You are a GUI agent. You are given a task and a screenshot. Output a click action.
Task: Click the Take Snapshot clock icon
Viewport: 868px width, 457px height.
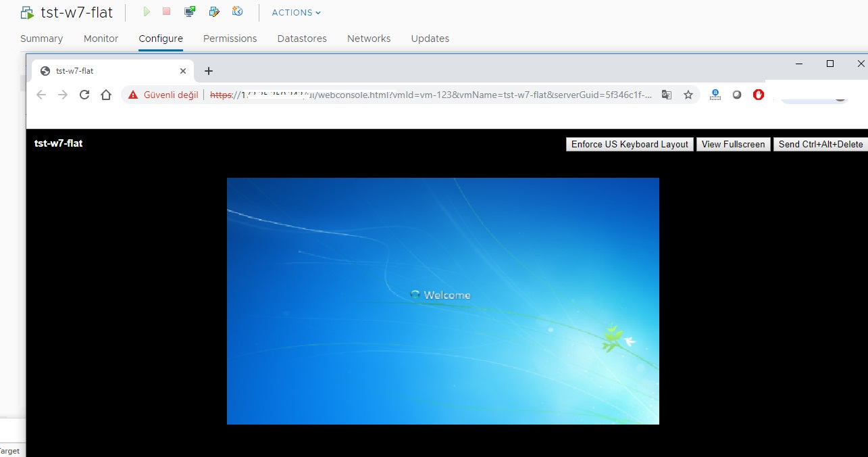coord(237,11)
